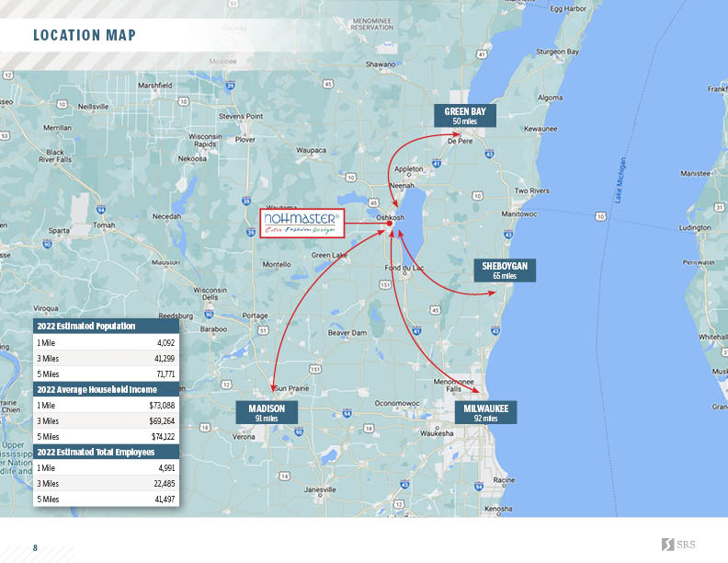Click the Fond du Lac city label
Screen dimensions: 728x563
(x=404, y=268)
